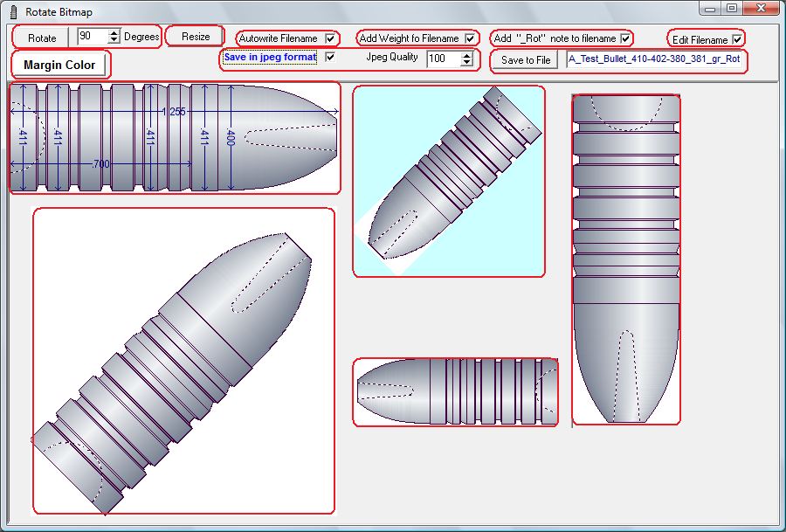Toggle Save in jpeg format checkbox
Image resolution: width=786 pixels, height=532 pixels.
click(x=330, y=58)
